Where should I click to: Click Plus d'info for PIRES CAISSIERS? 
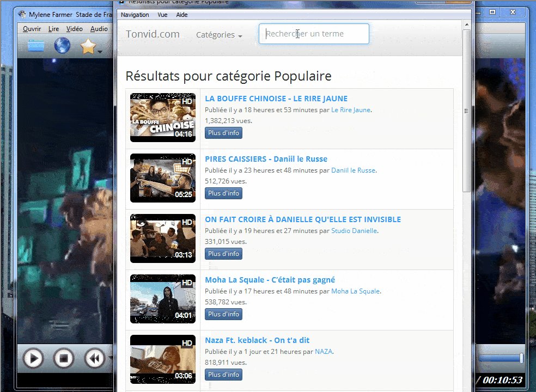click(x=223, y=193)
